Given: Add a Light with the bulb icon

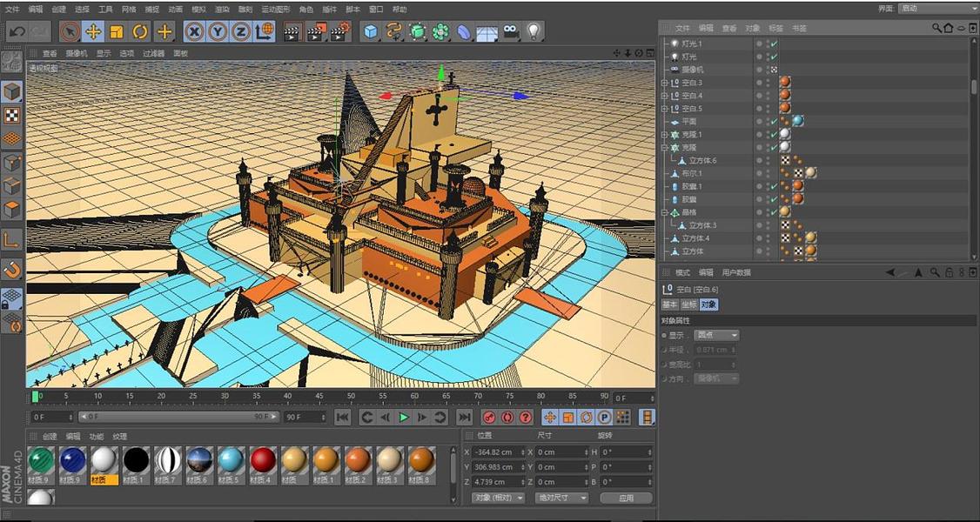Looking at the screenshot, I should tap(534, 32).
